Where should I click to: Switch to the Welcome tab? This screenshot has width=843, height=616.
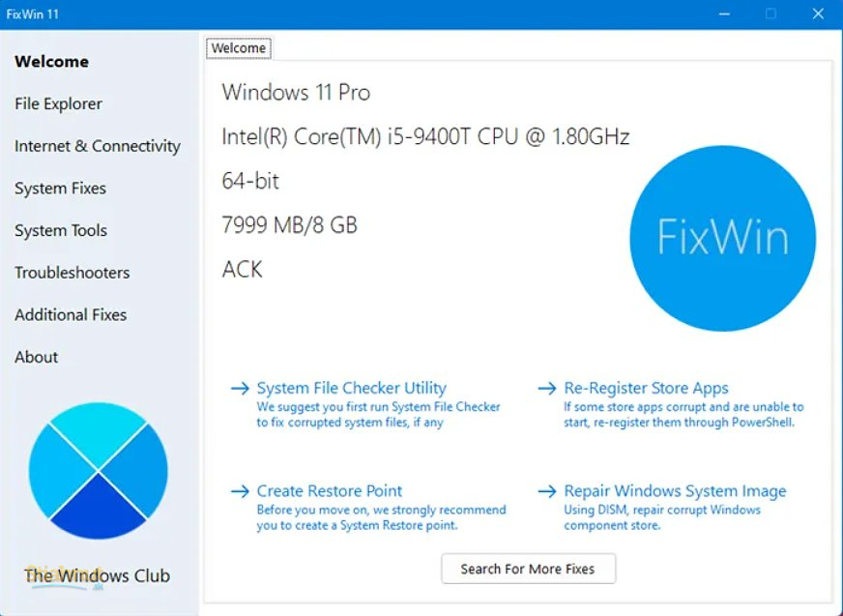coord(238,48)
